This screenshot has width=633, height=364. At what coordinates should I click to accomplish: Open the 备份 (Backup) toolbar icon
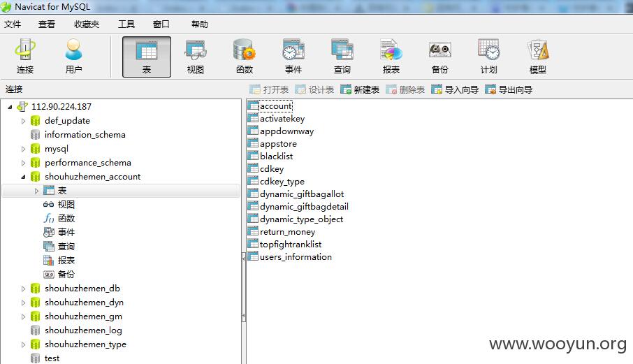[440, 57]
